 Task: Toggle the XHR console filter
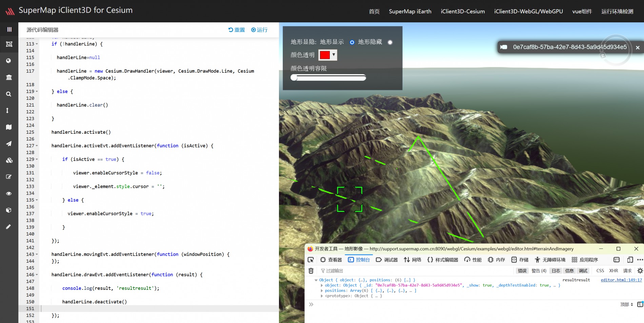click(x=613, y=271)
